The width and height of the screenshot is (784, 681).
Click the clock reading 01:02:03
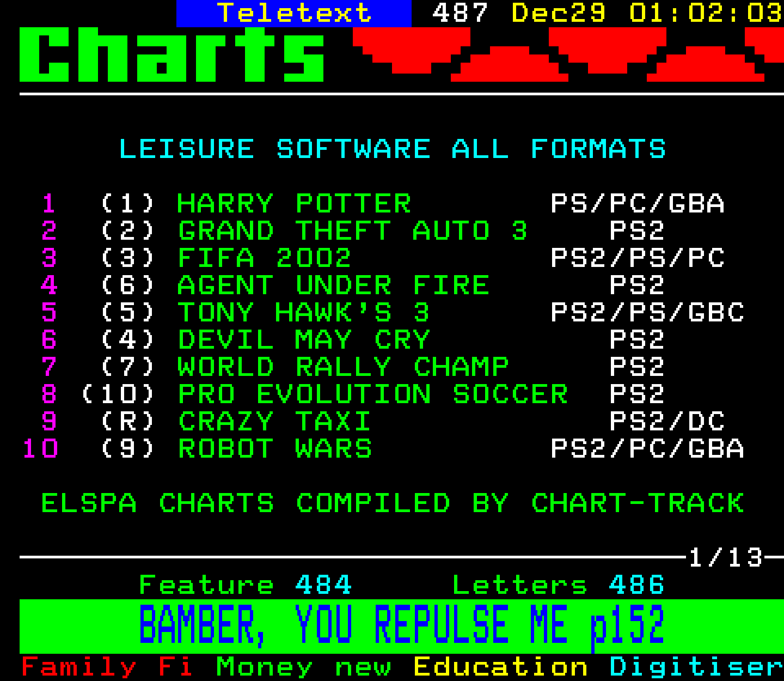pos(706,13)
